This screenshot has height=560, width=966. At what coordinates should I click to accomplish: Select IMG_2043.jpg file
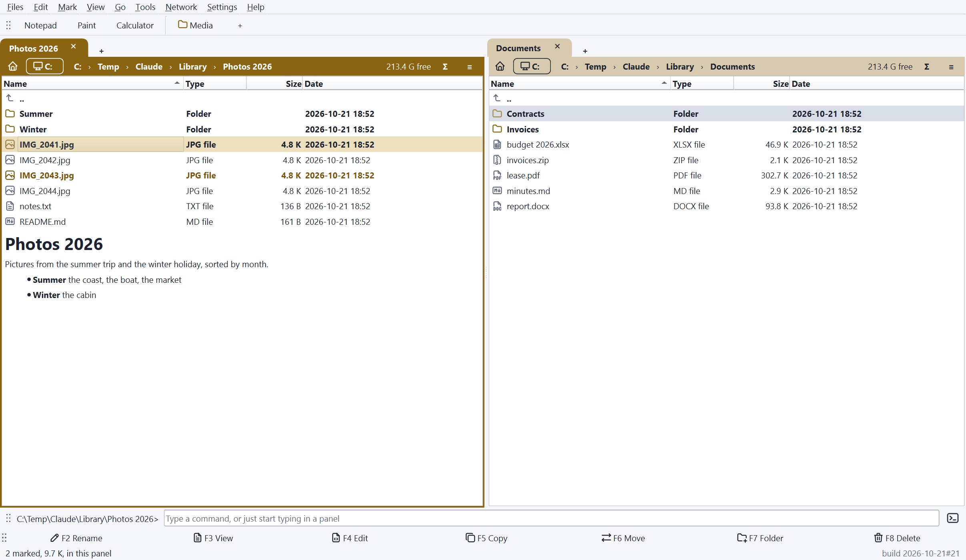(242, 175)
